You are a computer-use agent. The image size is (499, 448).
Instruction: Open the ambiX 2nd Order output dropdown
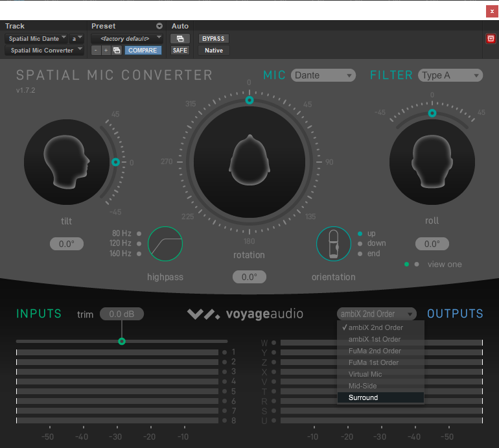[377, 314]
